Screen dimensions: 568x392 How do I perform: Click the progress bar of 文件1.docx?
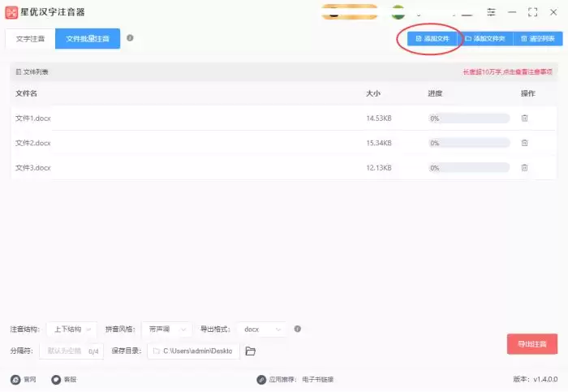[469, 118]
